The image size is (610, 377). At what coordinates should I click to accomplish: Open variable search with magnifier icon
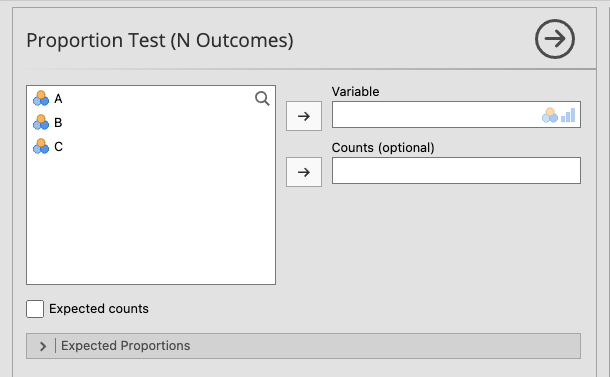tap(262, 99)
